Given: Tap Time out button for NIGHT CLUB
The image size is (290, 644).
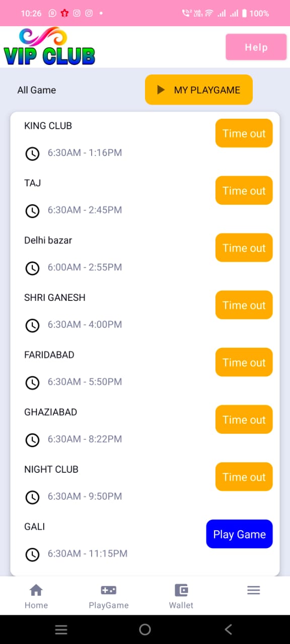Looking at the screenshot, I should [x=244, y=476].
